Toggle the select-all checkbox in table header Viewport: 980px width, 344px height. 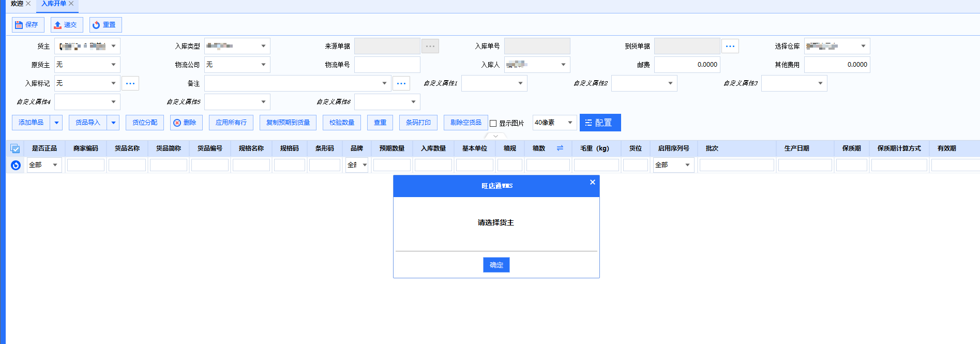[x=16, y=148]
